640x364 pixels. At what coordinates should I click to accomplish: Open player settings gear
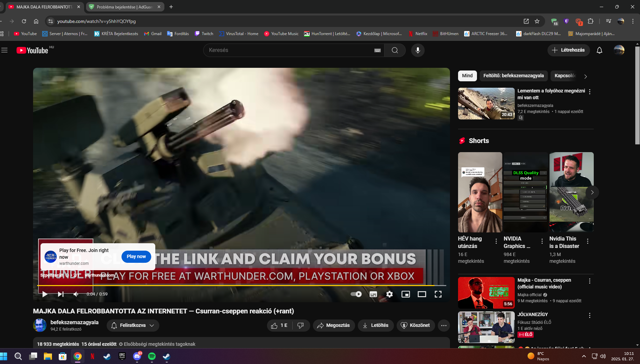pyautogui.click(x=389, y=294)
